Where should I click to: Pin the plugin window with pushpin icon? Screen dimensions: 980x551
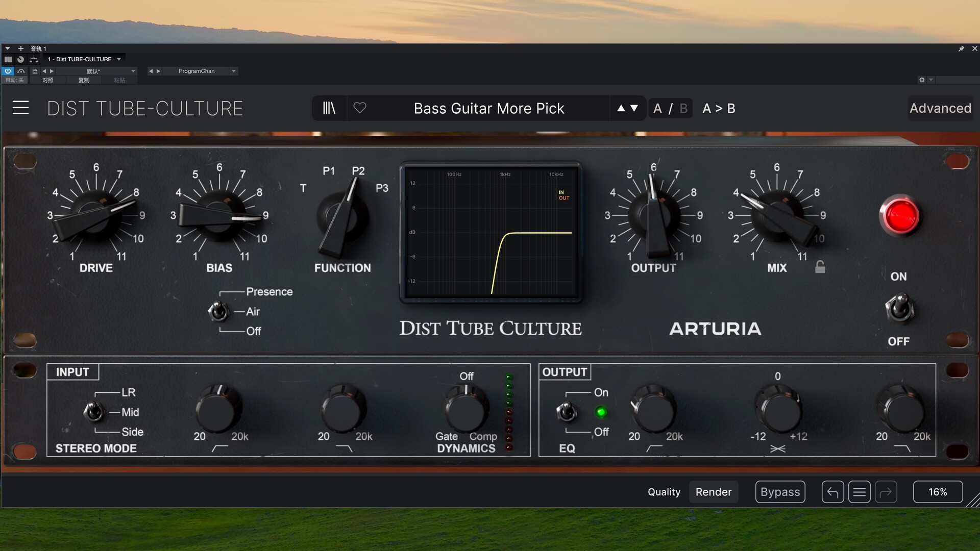[961, 48]
